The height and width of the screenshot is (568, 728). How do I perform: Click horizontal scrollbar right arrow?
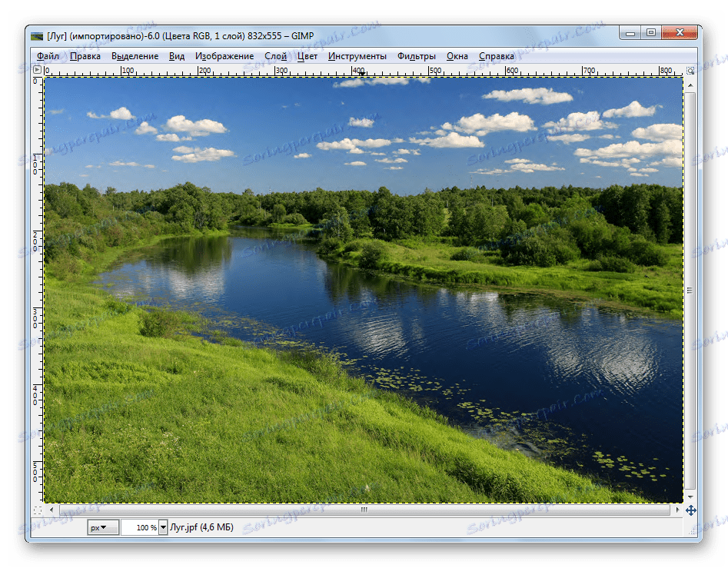coord(678,510)
